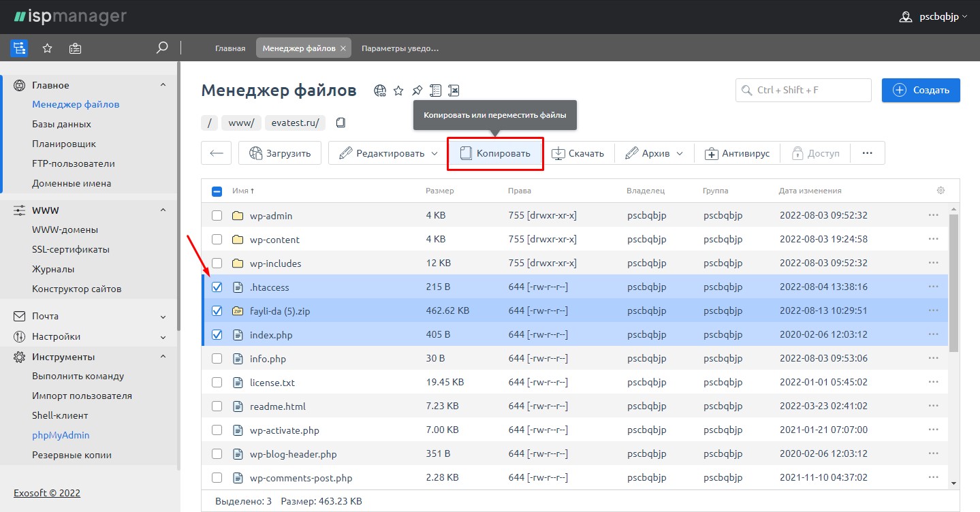Focus the Ctrl + Shift + F search field
Screen dimensions: 980x512
[x=804, y=90]
